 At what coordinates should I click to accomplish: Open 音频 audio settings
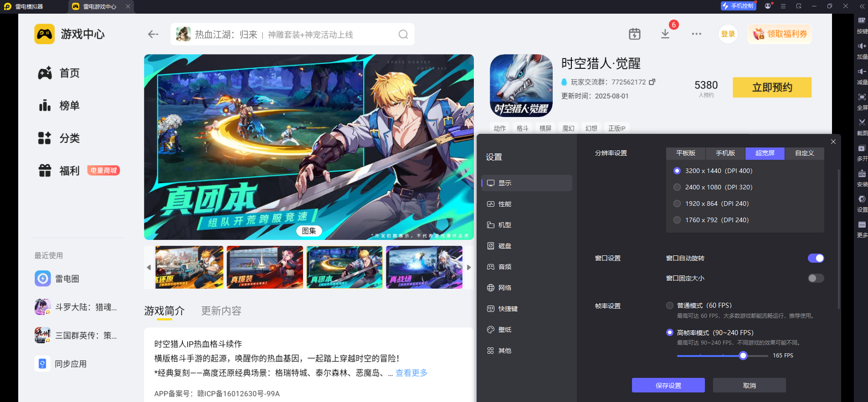pyautogui.click(x=527, y=267)
